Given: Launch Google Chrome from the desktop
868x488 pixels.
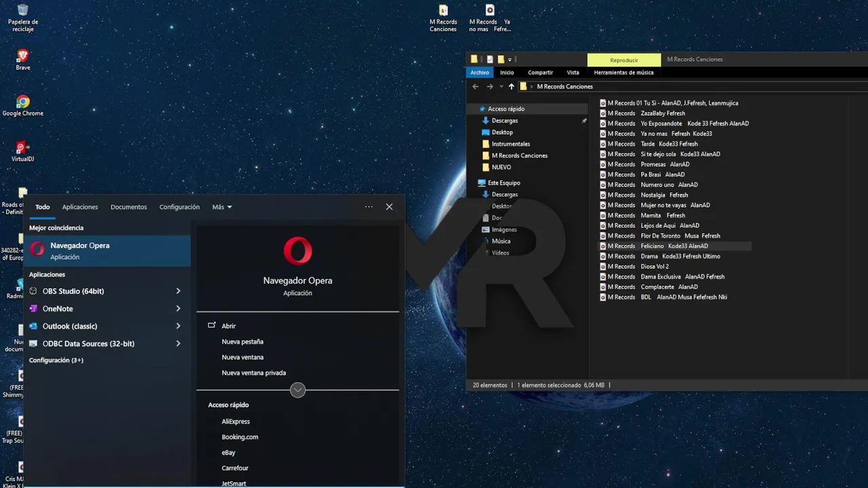Looking at the screenshot, I should pos(22,105).
